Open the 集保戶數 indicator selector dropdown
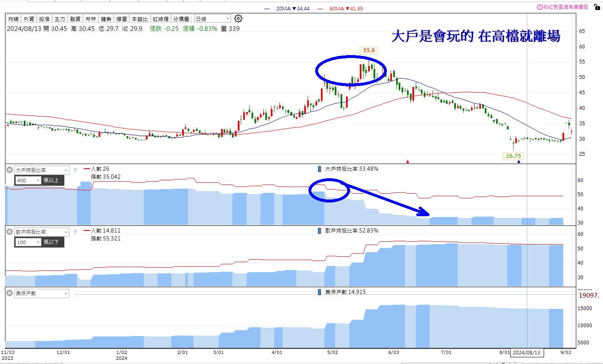The height and width of the screenshot is (364, 603). point(41,293)
